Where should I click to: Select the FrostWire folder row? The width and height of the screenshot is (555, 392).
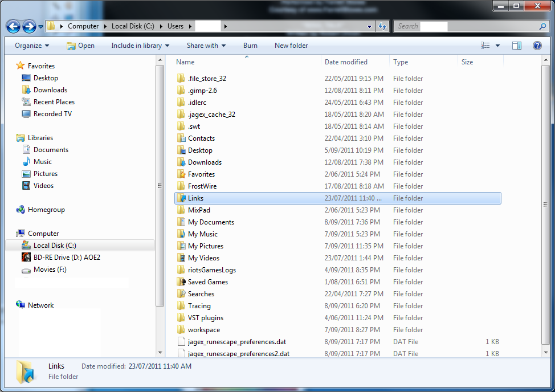[202, 186]
